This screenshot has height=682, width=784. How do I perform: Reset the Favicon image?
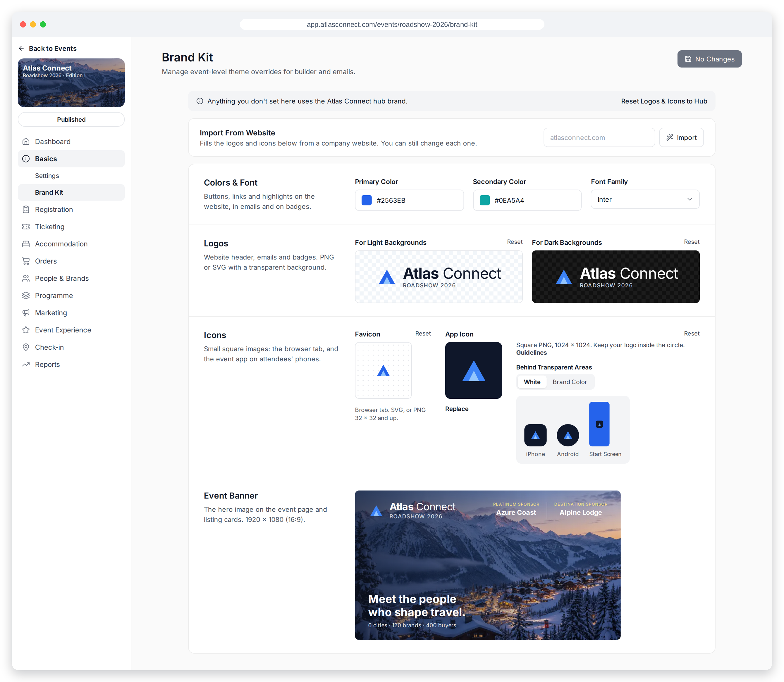423,334
